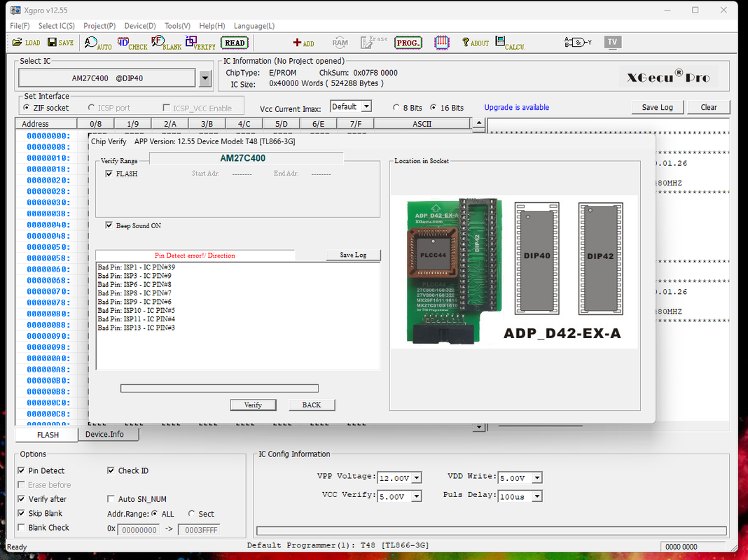Toggle the Pin Detect option
This screenshot has height=560, width=748.
click(21, 470)
